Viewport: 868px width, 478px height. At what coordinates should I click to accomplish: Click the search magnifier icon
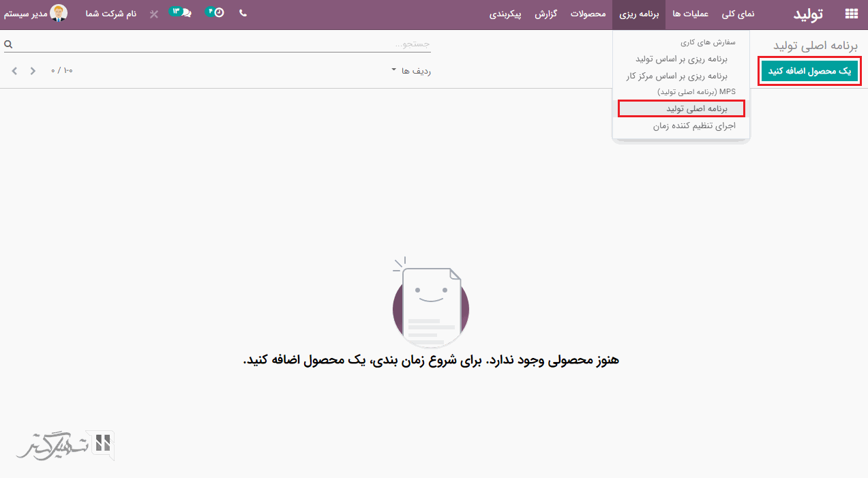[8, 44]
